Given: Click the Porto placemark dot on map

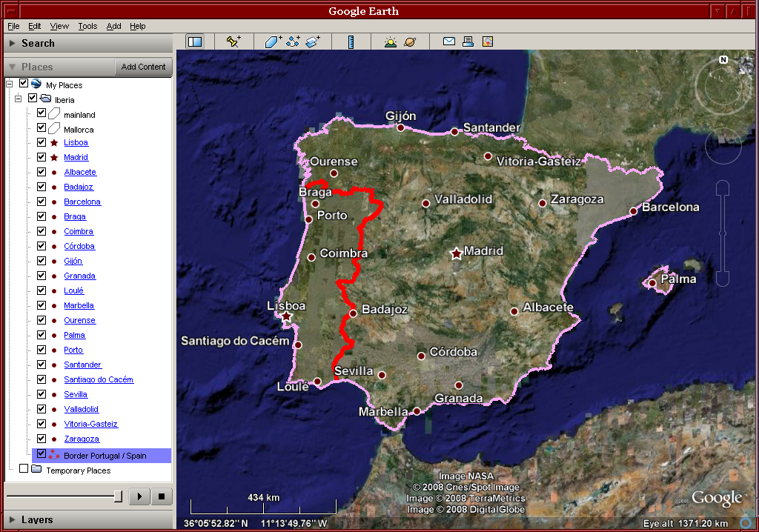Looking at the screenshot, I should [x=309, y=220].
